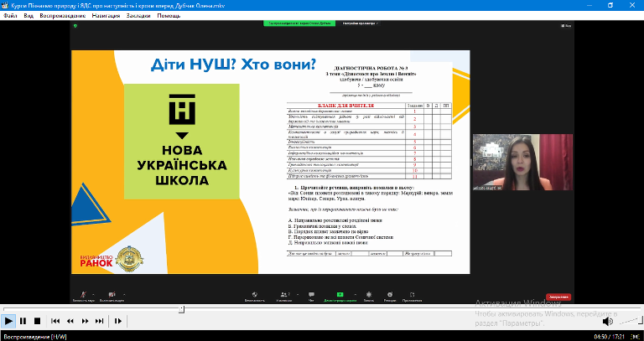Click the red Zoom end meeting button
644x341 pixels.
558,297
